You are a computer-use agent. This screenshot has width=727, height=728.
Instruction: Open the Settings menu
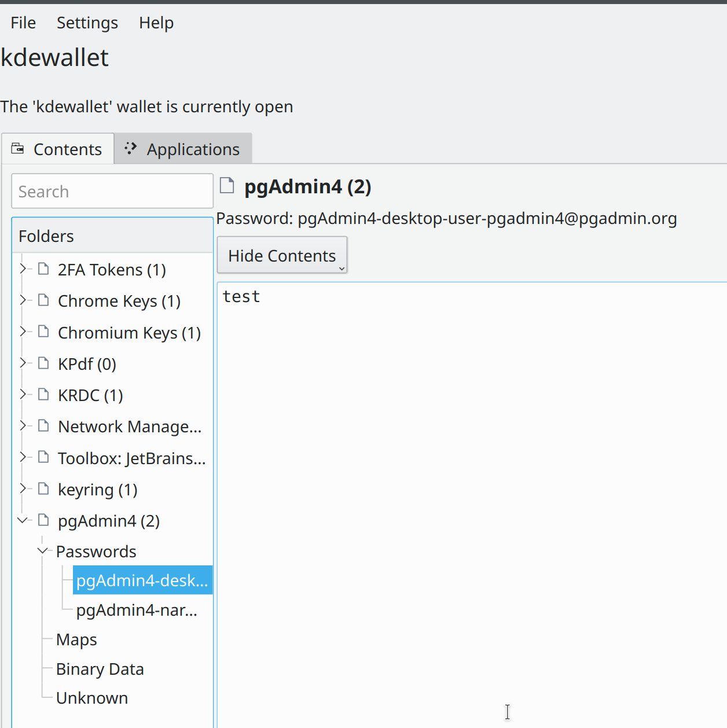(87, 23)
